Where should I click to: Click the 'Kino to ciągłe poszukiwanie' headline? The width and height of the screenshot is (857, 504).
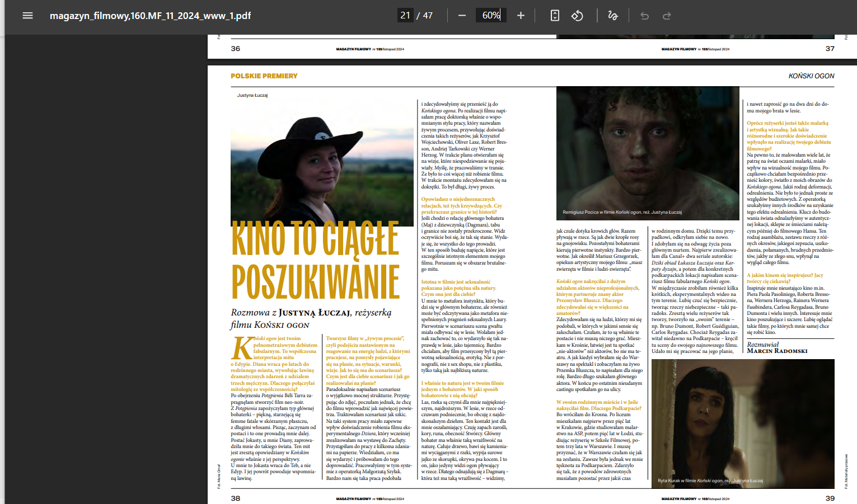[x=316, y=260]
